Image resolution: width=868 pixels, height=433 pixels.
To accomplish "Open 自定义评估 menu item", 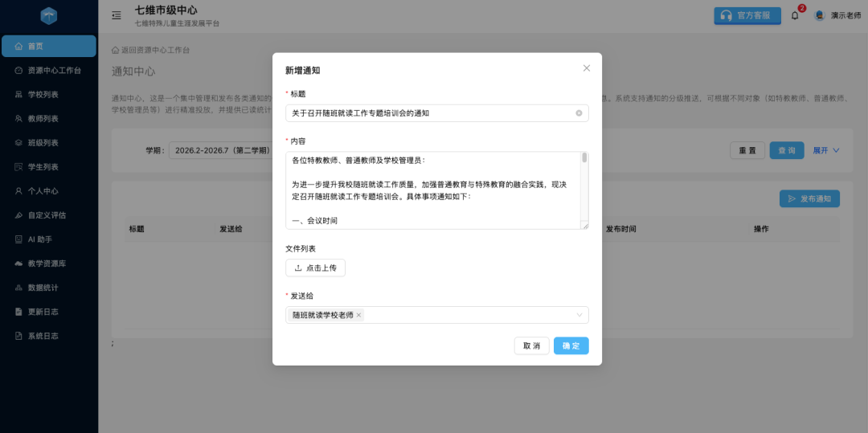I will [x=49, y=215].
